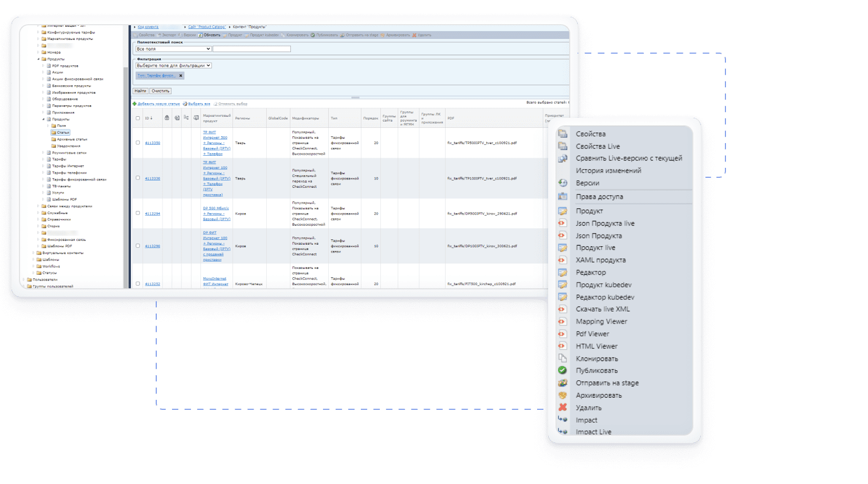The image size is (868, 484).
Task: Click the Обновить toolbar refresh icon
Action: [x=200, y=35]
